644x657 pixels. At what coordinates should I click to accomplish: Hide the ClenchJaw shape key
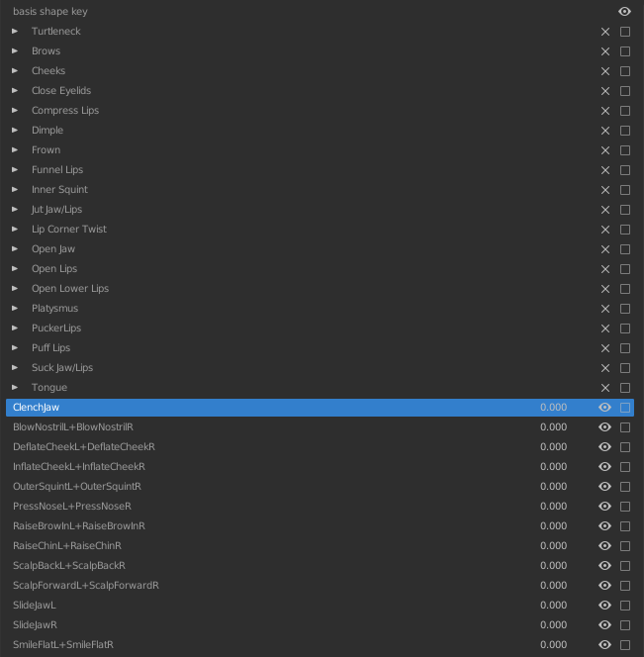(604, 408)
